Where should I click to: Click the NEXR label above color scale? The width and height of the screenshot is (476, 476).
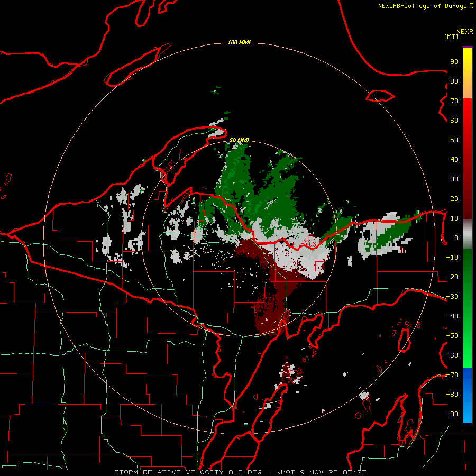tap(465, 32)
